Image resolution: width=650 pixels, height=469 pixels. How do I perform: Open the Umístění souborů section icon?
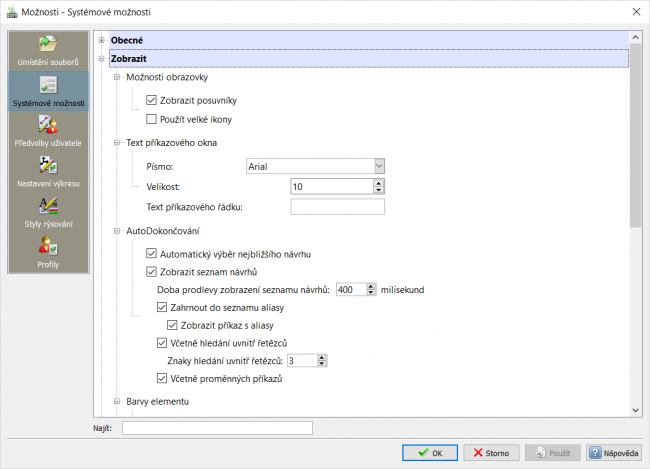click(x=48, y=44)
